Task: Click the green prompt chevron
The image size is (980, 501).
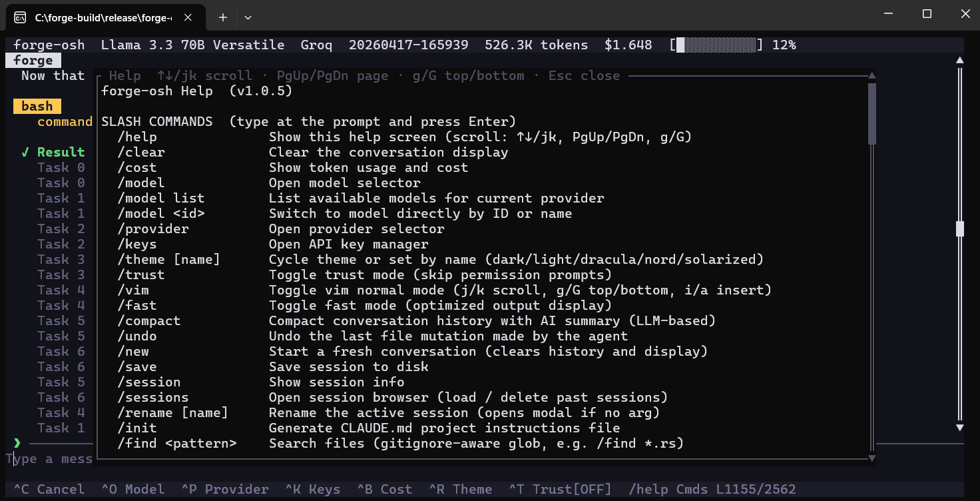Action: [x=17, y=443]
